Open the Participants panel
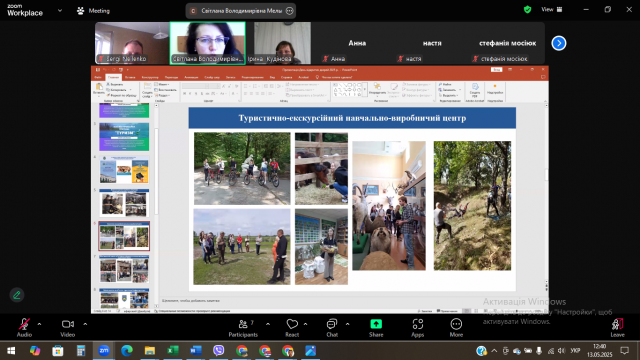 click(x=243, y=328)
